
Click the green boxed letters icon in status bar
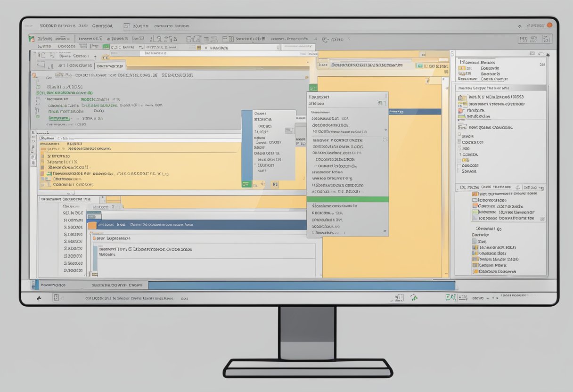450,297
